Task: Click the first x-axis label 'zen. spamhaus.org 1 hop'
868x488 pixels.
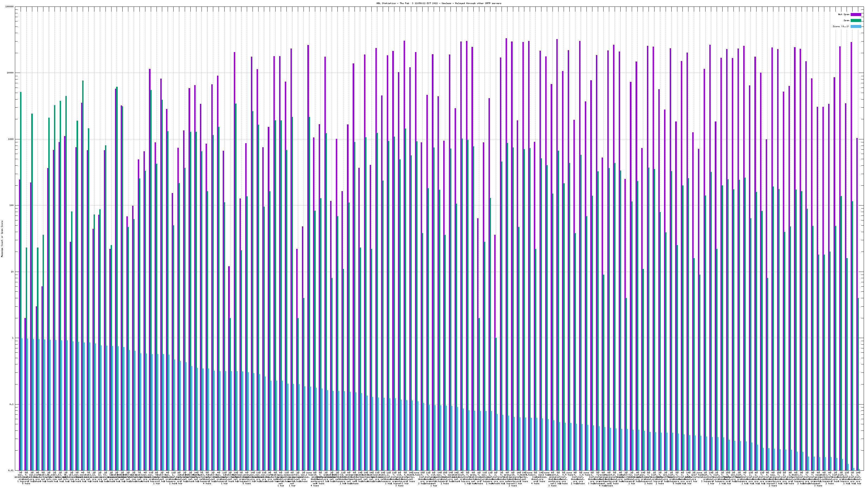Action: tap(20, 477)
